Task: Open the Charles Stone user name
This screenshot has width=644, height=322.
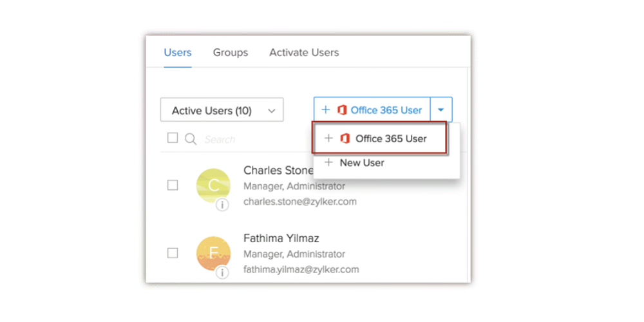Action: pos(278,171)
